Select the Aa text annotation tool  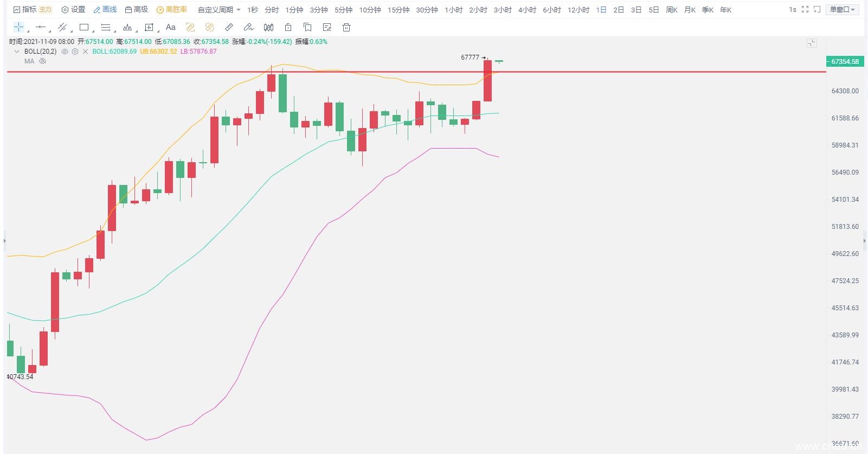[x=170, y=27]
